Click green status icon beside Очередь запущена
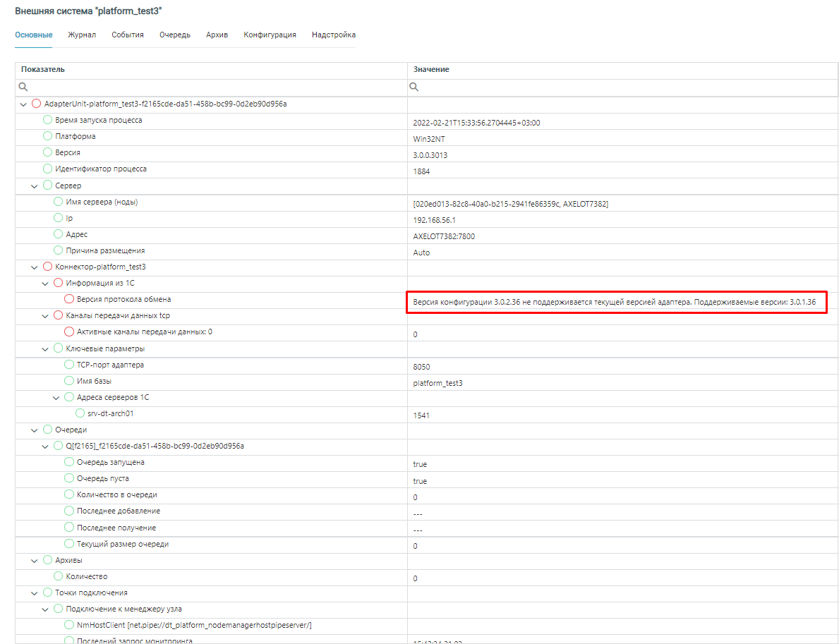The width and height of the screenshot is (839, 644). (x=69, y=462)
